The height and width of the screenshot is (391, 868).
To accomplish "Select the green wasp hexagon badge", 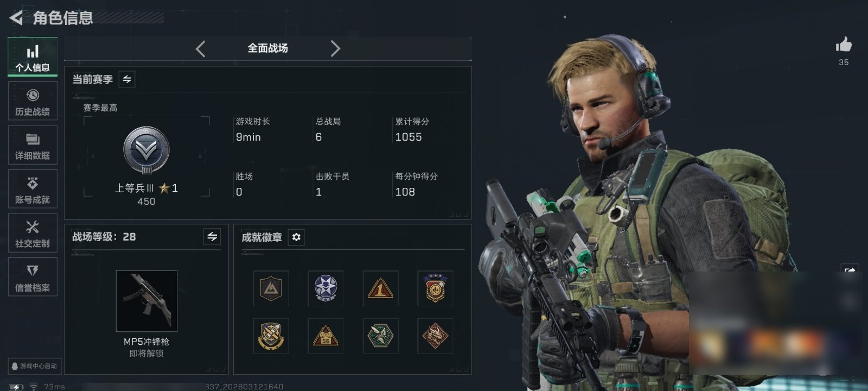I will pyautogui.click(x=380, y=336).
